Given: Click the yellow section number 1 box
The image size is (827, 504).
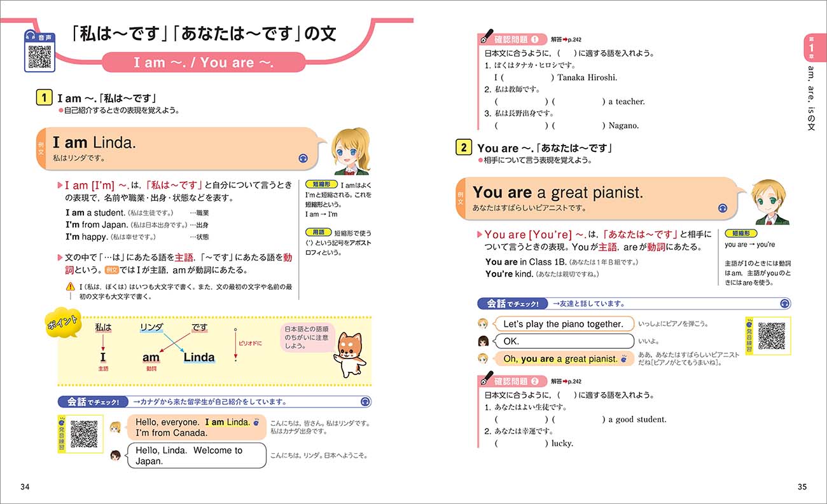Looking at the screenshot, I should [x=44, y=98].
